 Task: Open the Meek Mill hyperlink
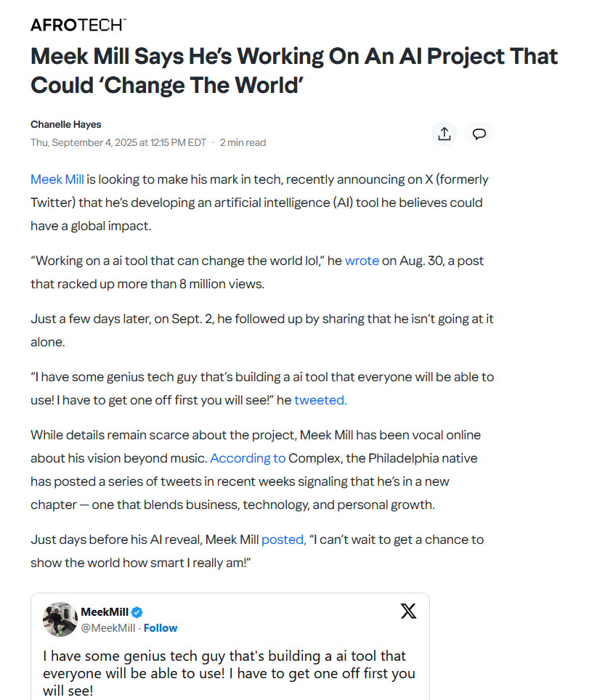(57, 179)
